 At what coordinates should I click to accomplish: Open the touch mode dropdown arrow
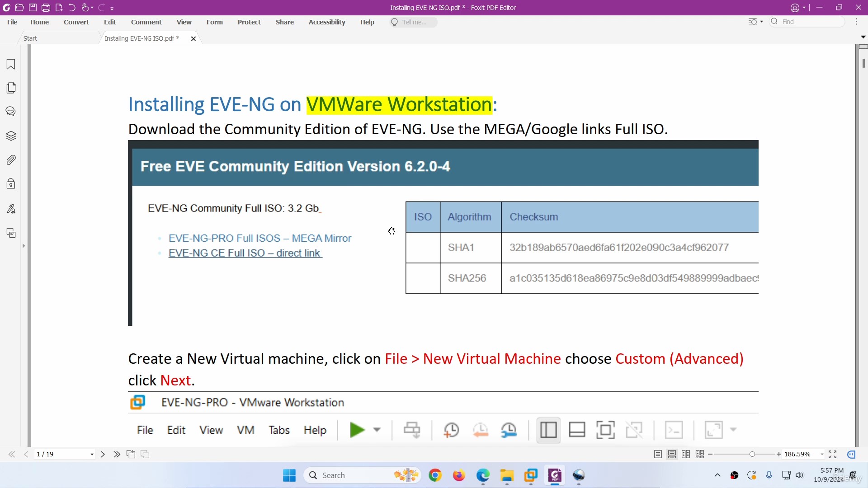tap(92, 8)
